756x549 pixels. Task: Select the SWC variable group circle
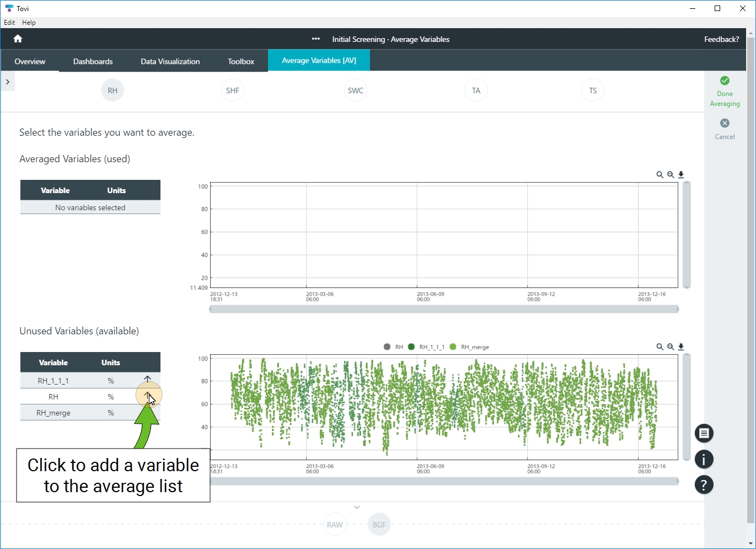pyautogui.click(x=356, y=90)
